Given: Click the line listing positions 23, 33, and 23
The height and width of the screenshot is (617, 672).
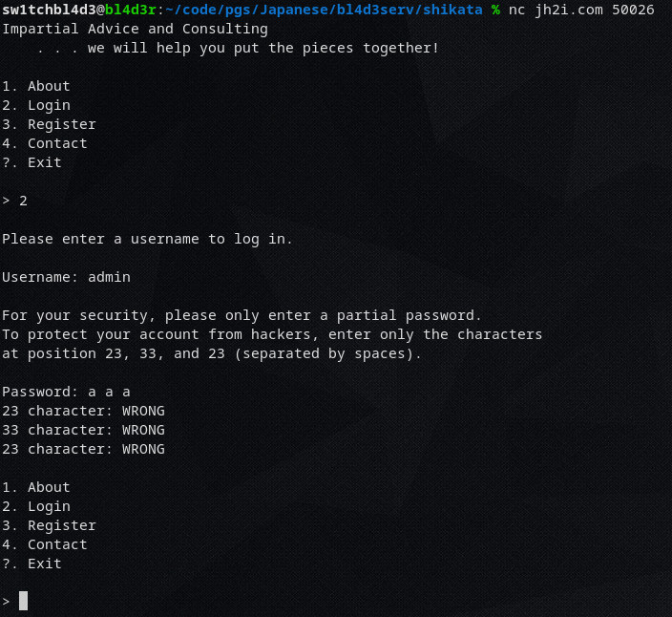Looking at the screenshot, I should click(x=211, y=353).
